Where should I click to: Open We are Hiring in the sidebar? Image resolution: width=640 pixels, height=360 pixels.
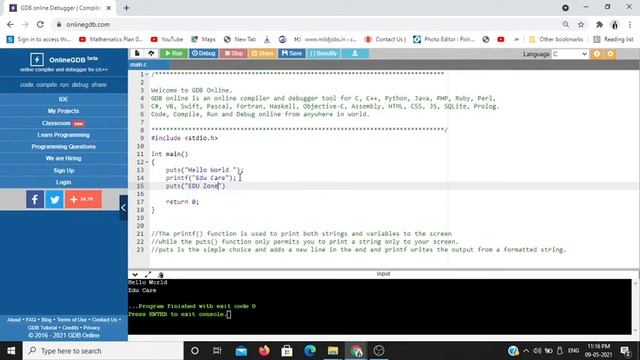tap(63, 158)
